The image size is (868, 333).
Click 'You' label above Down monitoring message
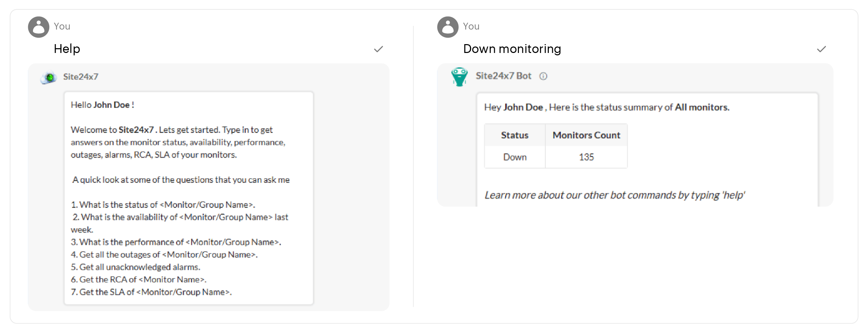471,26
